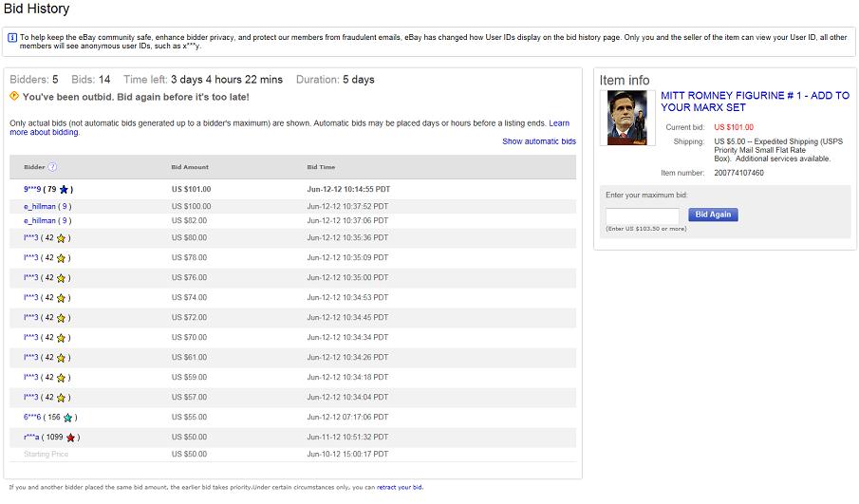
Task: Select the bid time Jun-12-12 07:17:06 PDT
Action: (347, 417)
